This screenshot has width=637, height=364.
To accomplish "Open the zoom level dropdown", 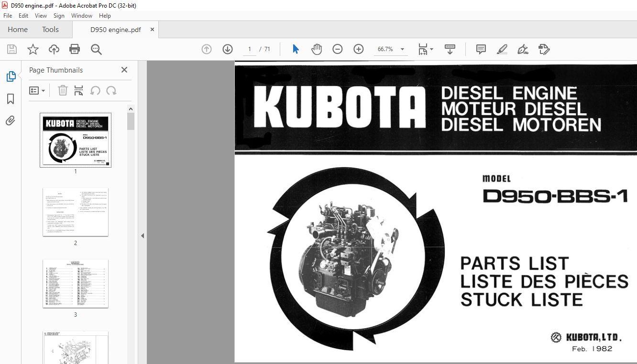I will pos(402,49).
